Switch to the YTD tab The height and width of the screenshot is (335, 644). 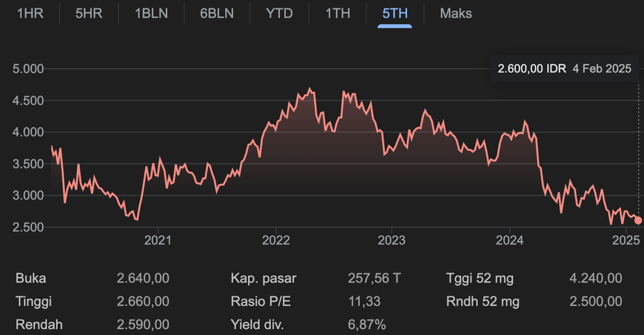(279, 13)
